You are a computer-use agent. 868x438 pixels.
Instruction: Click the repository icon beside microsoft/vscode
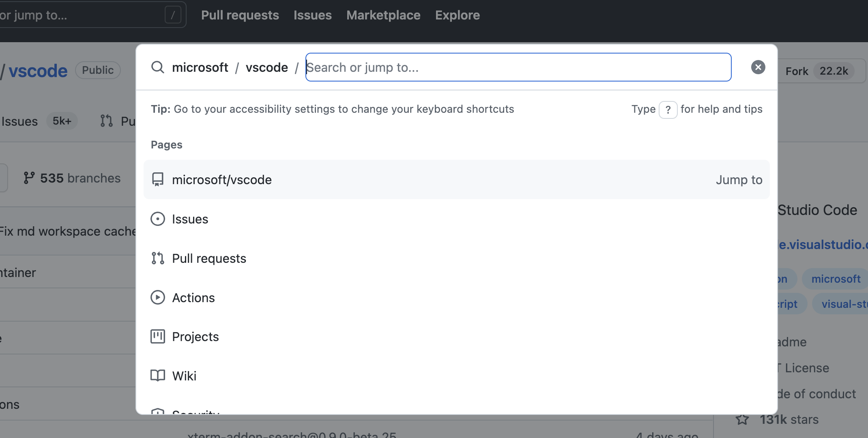click(157, 179)
